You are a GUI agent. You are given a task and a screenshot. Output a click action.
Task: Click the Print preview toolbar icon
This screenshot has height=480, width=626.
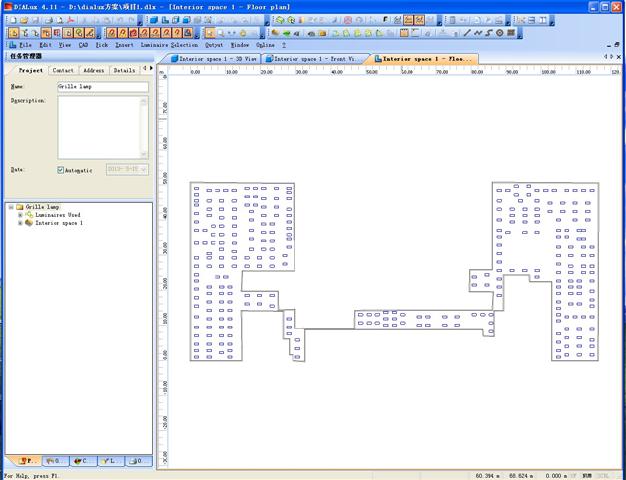coord(60,20)
